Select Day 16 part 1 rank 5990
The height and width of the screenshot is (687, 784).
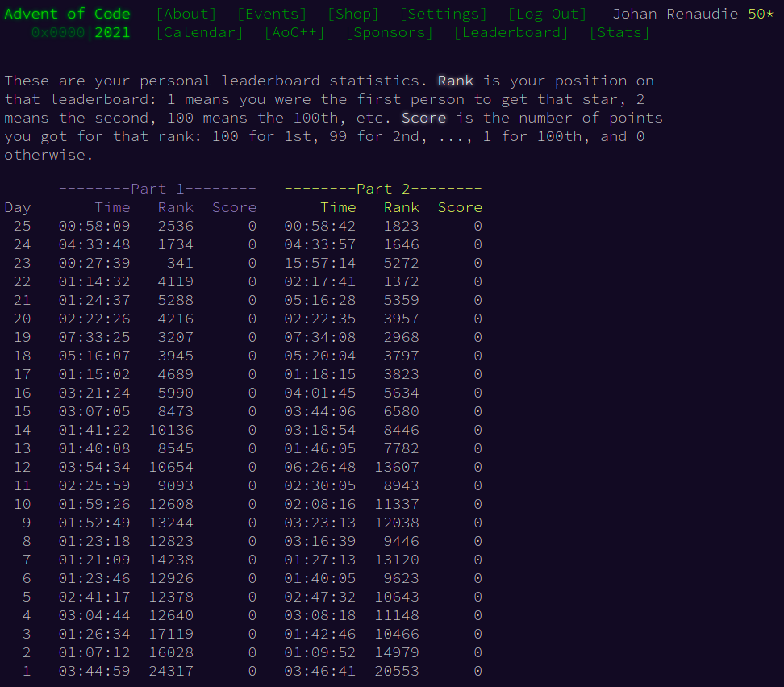click(176, 393)
